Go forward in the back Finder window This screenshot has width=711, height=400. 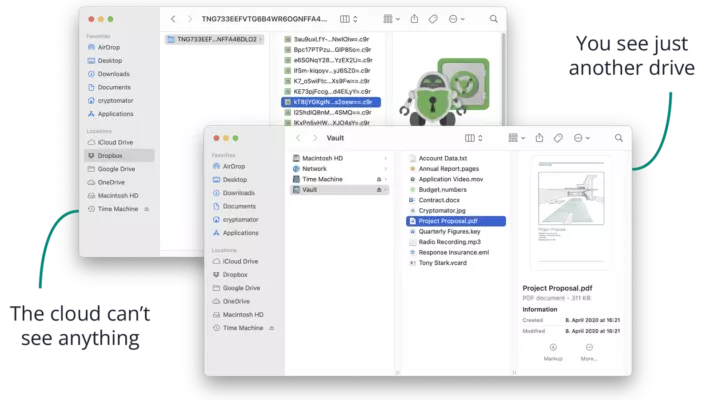190,19
